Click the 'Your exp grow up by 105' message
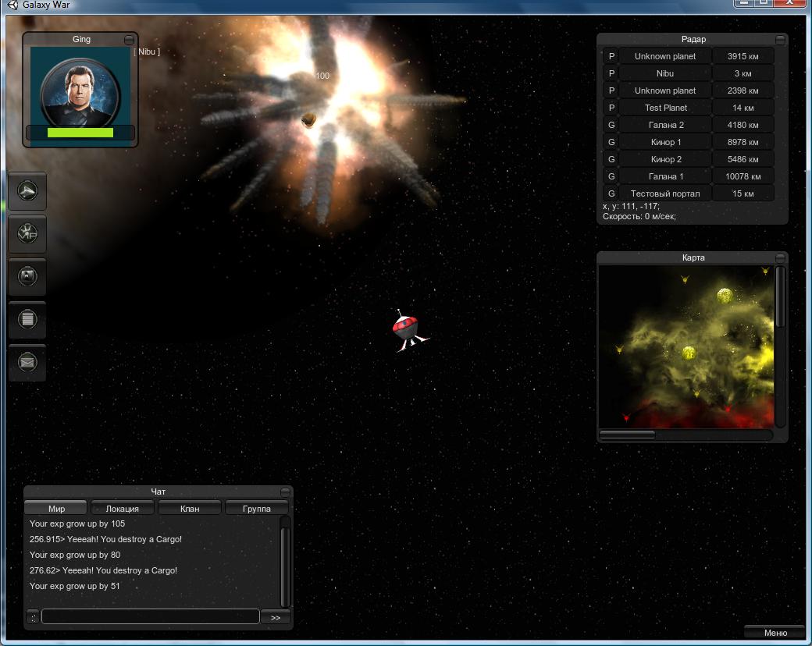The width and height of the screenshot is (812, 646). [x=77, y=524]
